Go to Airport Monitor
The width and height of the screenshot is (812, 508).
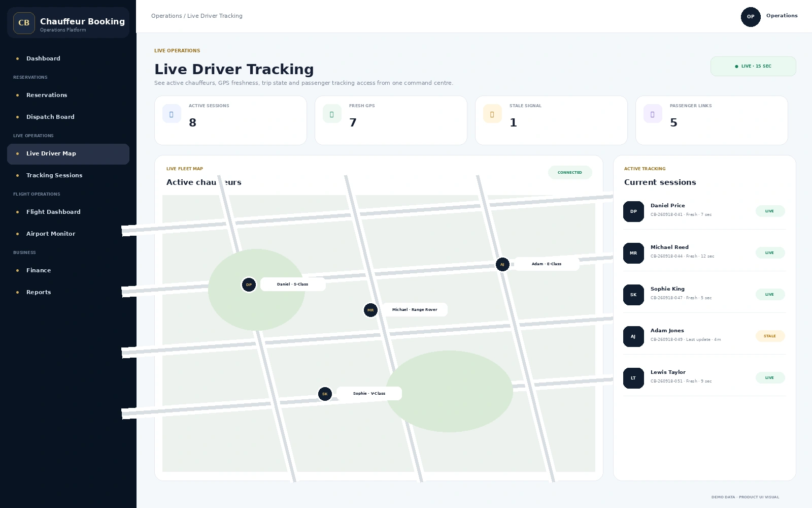pos(68,234)
